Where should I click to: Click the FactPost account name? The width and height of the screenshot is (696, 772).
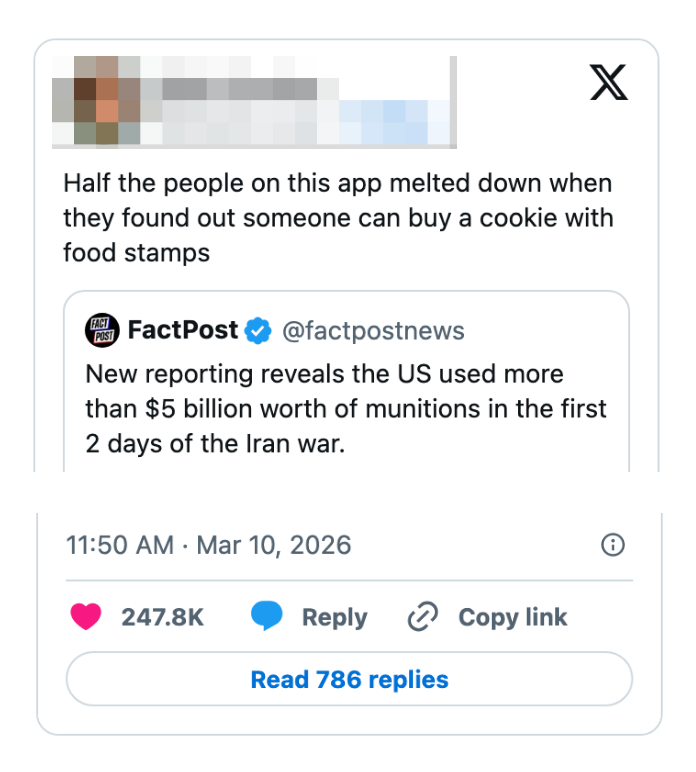[183, 330]
